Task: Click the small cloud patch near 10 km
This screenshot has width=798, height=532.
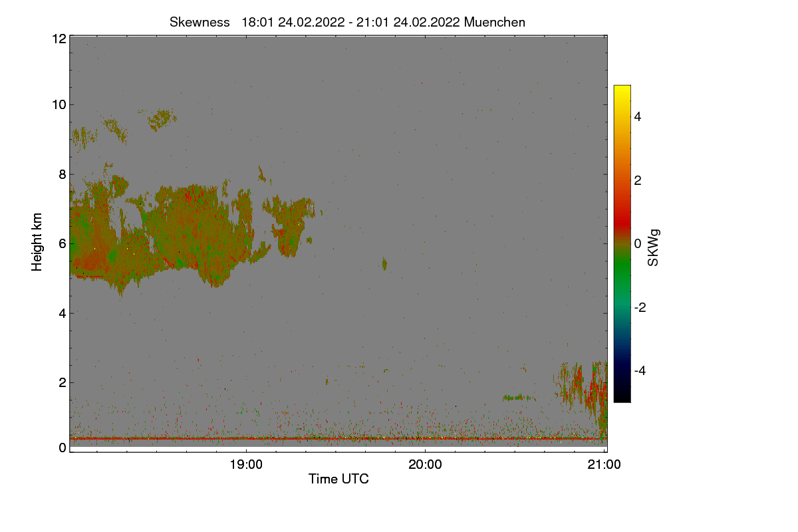Action: click(x=161, y=120)
